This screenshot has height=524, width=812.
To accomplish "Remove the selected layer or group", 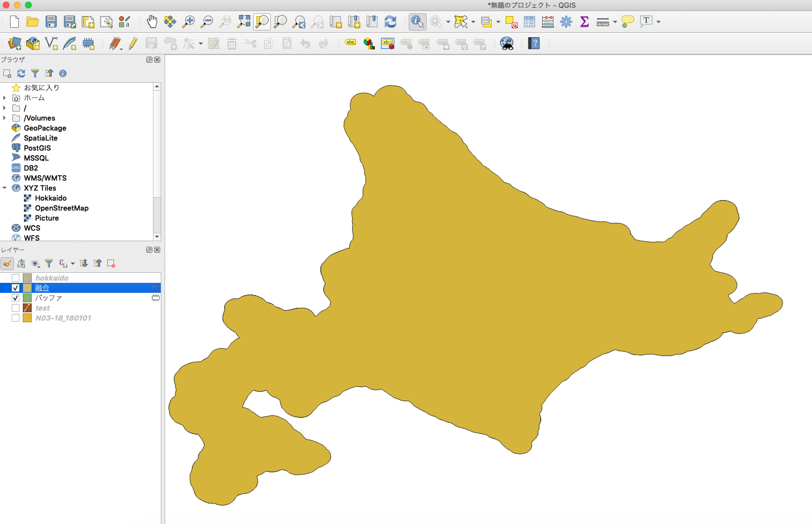I will tap(111, 263).
